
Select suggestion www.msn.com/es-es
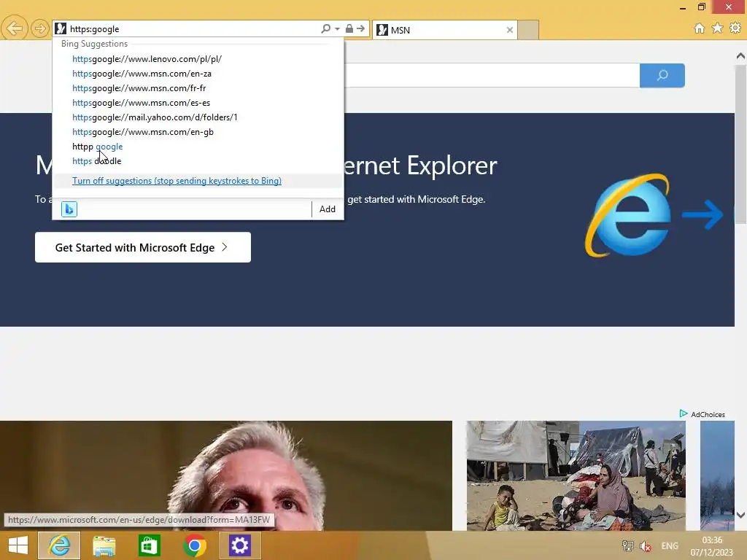tap(141, 103)
